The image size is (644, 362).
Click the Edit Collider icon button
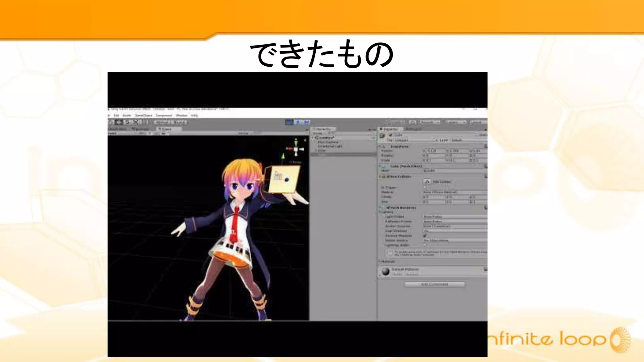click(x=427, y=182)
